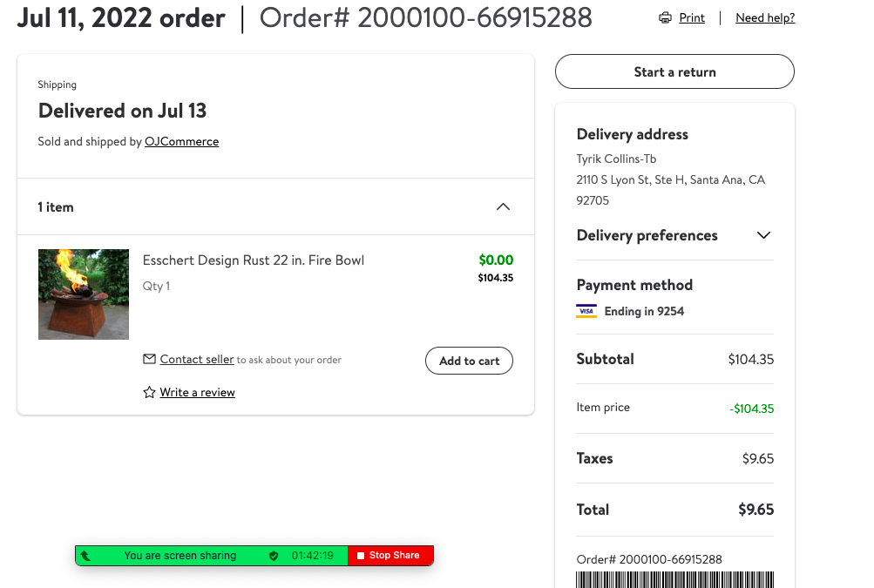Open the Fire Bowl product thumbnail

point(84,294)
